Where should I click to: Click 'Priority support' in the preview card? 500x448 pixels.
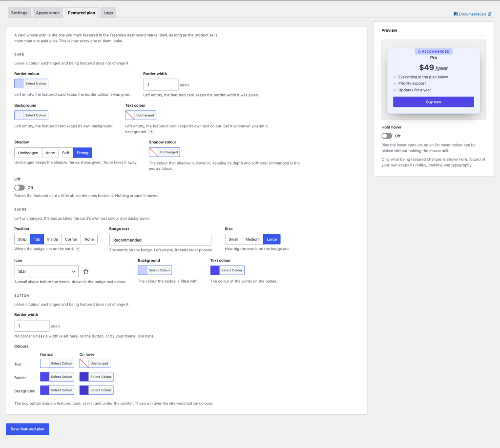click(x=412, y=83)
